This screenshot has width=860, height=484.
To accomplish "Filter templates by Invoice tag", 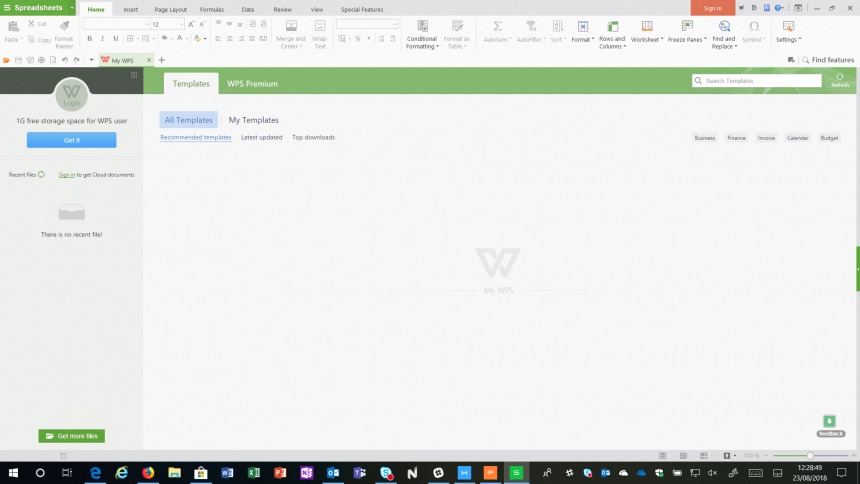I will coord(766,138).
